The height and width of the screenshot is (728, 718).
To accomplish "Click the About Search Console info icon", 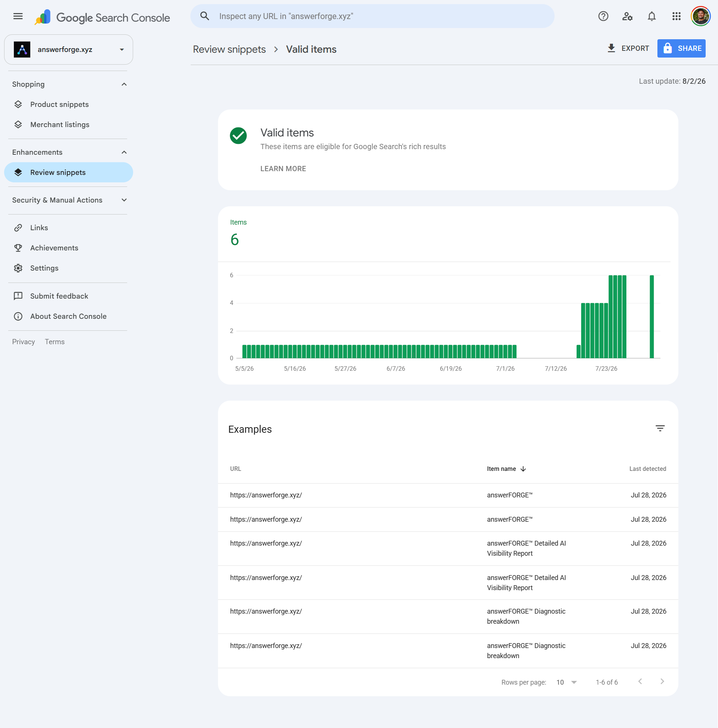I will pyautogui.click(x=18, y=317).
